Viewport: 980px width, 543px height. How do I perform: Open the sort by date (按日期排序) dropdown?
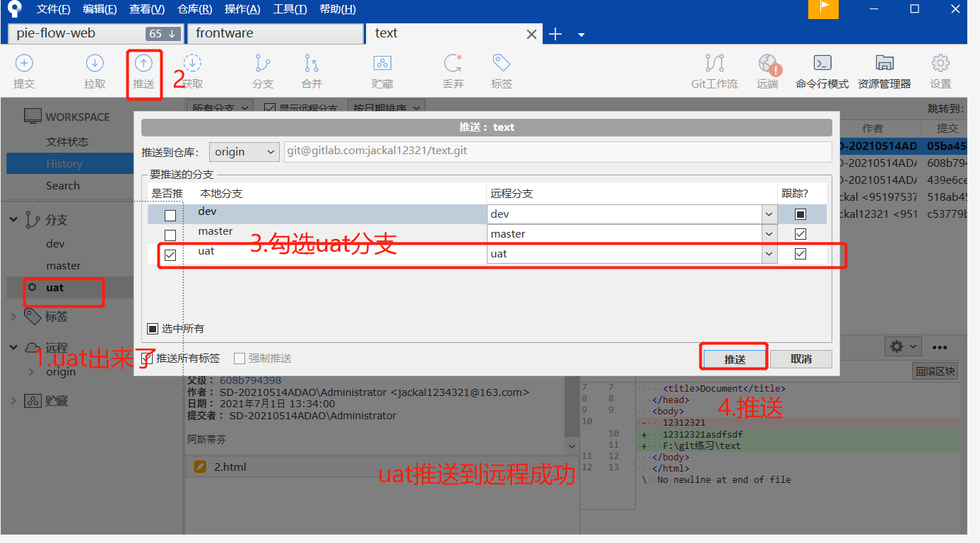[386, 108]
